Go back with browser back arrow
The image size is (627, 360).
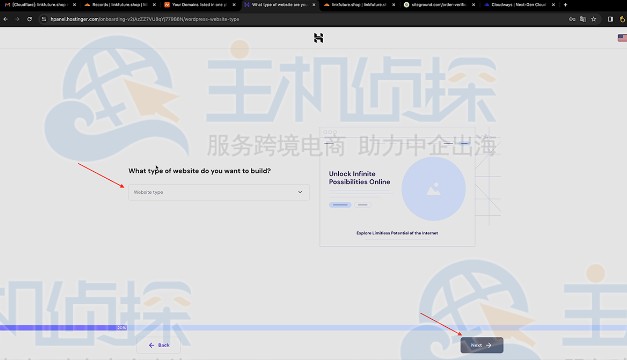point(6,19)
